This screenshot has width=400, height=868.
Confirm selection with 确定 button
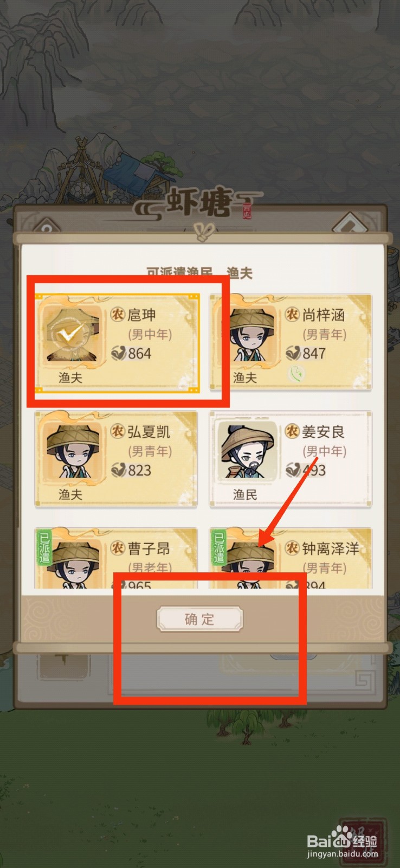(x=200, y=619)
